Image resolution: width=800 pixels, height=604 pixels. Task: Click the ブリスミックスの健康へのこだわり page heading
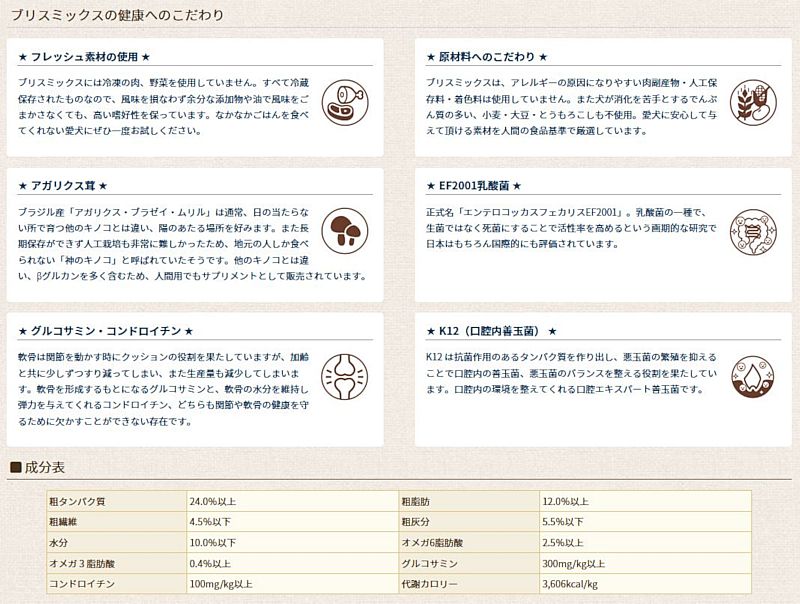pyautogui.click(x=117, y=15)
